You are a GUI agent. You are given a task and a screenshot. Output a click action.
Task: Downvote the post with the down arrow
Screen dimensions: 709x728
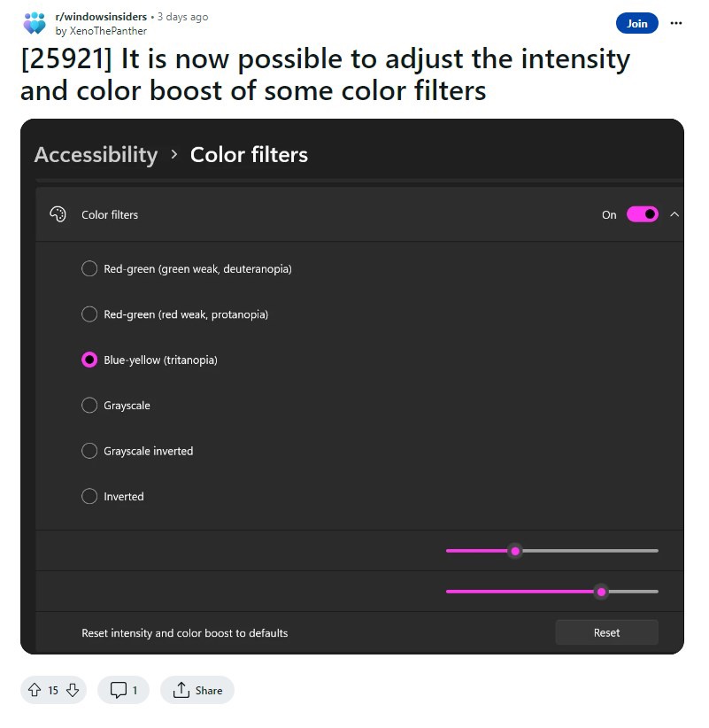73,690
